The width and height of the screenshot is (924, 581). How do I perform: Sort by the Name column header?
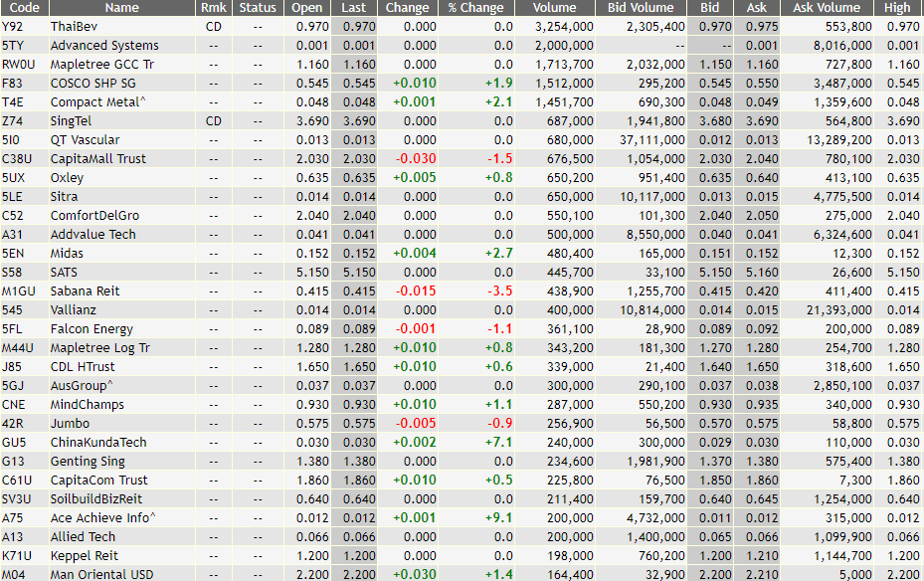click(119, 8)
